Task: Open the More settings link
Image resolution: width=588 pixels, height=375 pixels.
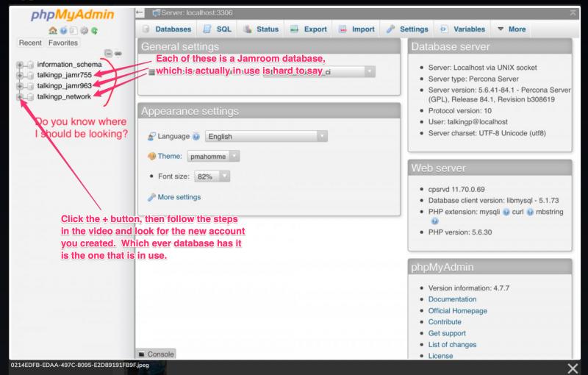Action: (179, 197)
